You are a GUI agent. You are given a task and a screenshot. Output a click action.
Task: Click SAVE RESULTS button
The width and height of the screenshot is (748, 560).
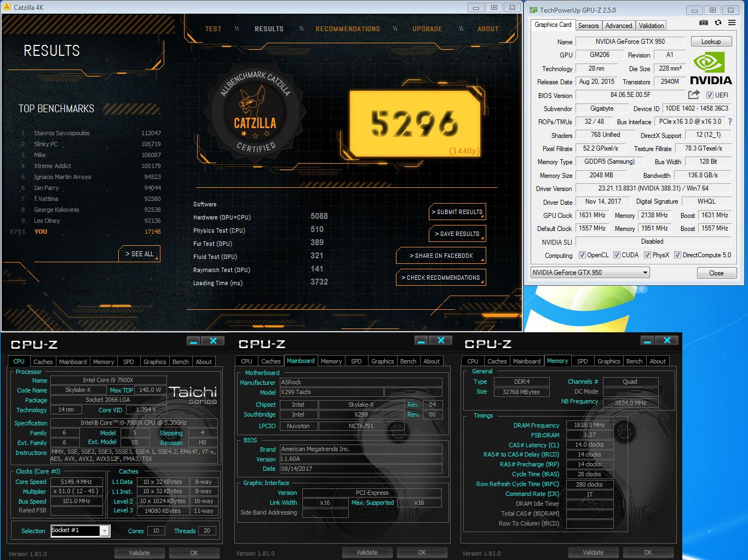pos(457,234)
